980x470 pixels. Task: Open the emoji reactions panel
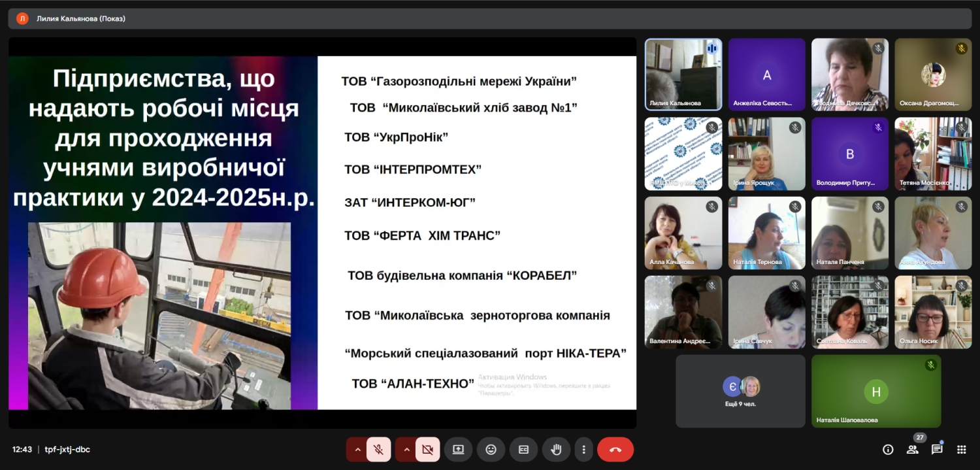point(491,450)
